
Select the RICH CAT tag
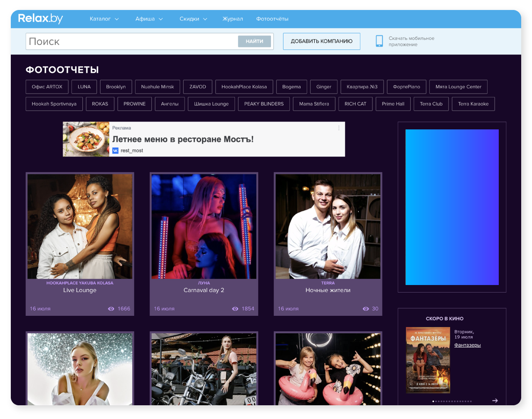(x=355, y=104)
